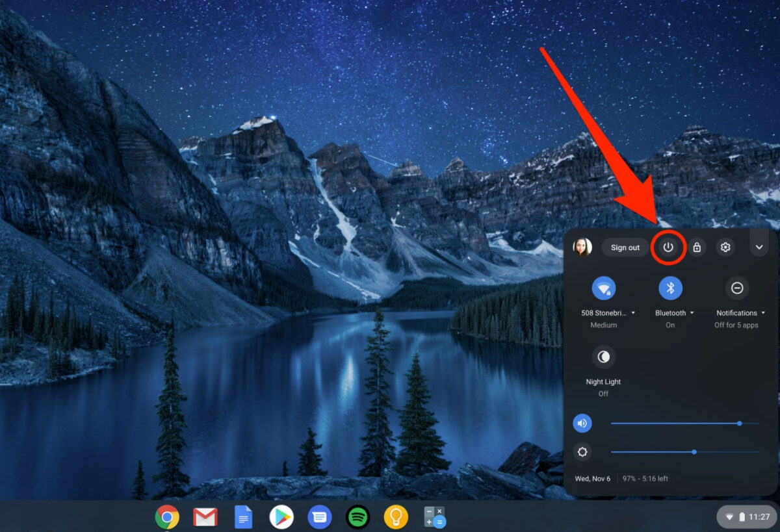Open Settings via the gear icon
This screenshot has width=780, height=532.
[725, 247]
